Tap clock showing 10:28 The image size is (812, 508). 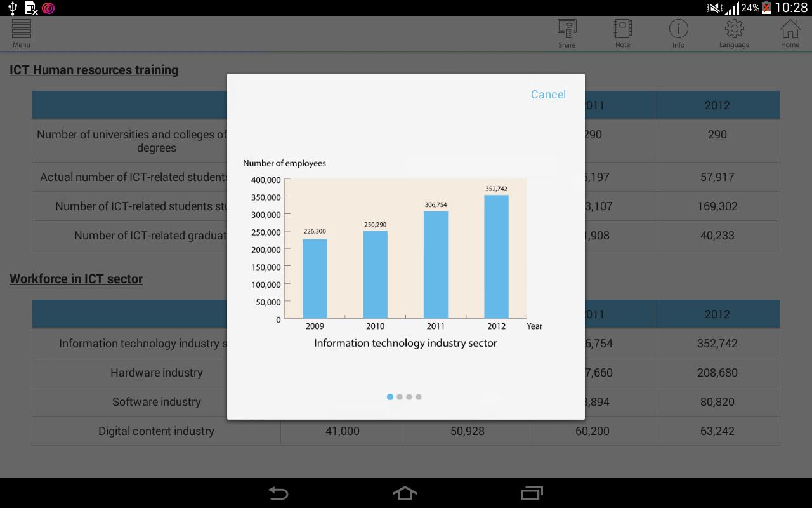click(x=791, y=8)
